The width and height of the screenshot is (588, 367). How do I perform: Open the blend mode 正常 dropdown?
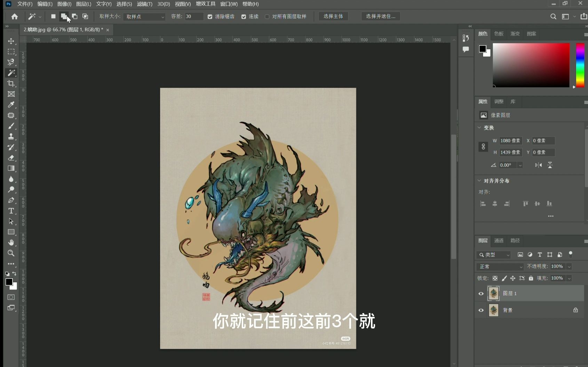pyautogui.click(x=500, y=267)
